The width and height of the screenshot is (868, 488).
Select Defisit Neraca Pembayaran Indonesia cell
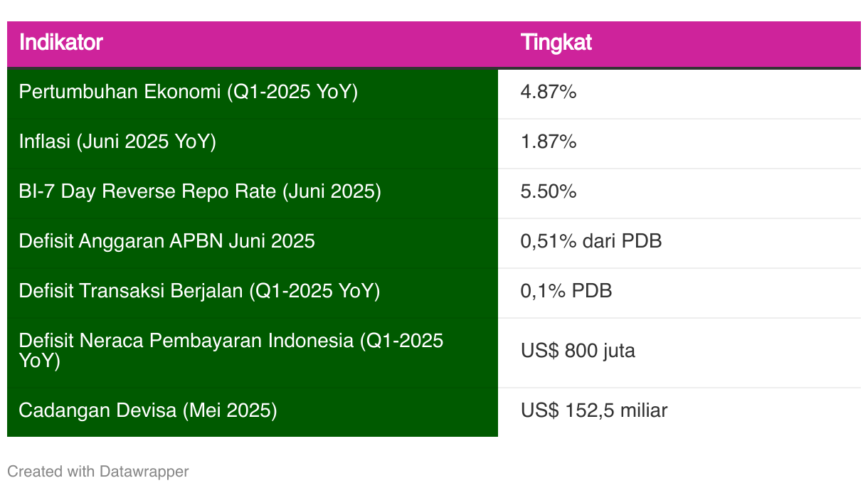[x=253, y=352]
